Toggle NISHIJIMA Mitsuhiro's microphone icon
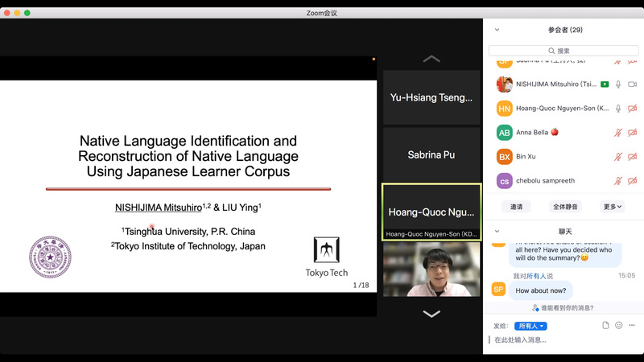 (x=618, y=84)
